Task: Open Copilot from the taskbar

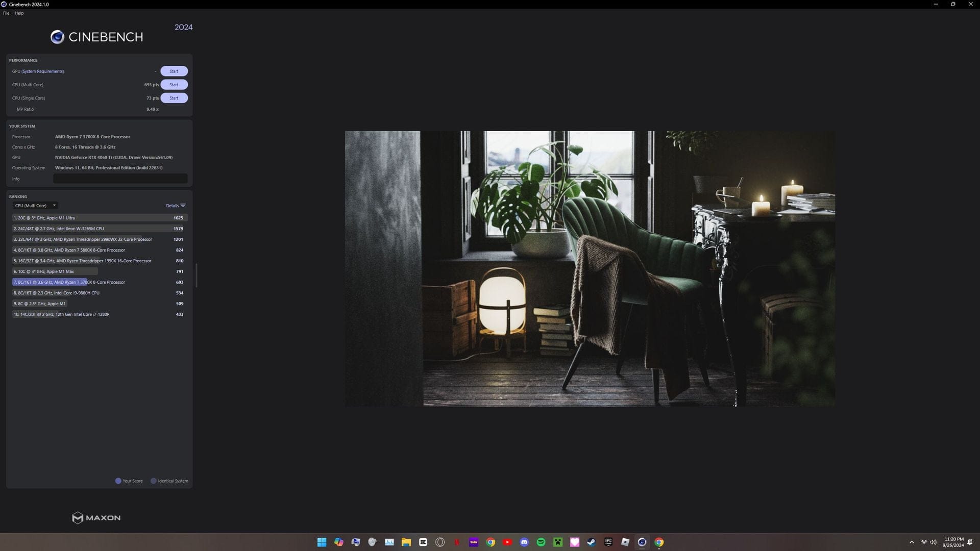Action: click(339, 542)
